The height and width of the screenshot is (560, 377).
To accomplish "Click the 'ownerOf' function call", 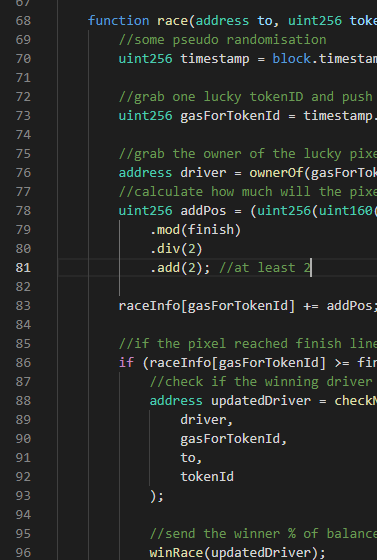I will point(276,172).
